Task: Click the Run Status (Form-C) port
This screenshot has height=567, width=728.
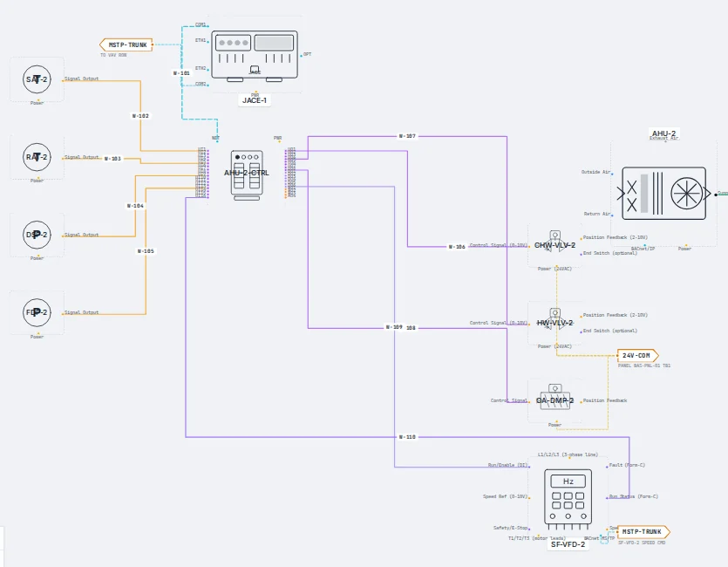Action: pyautogui.click(x=607, y=498)
